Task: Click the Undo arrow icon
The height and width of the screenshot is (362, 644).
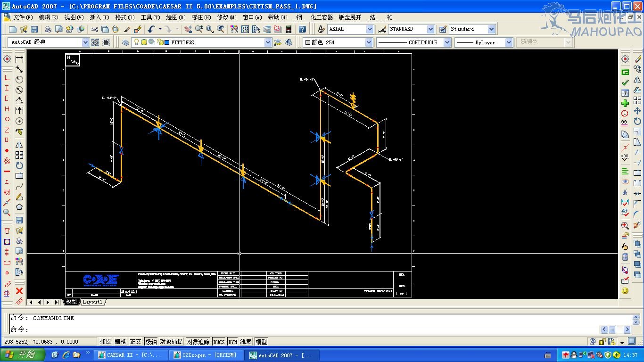Action: pyautogui.click(x=151, y=29)
